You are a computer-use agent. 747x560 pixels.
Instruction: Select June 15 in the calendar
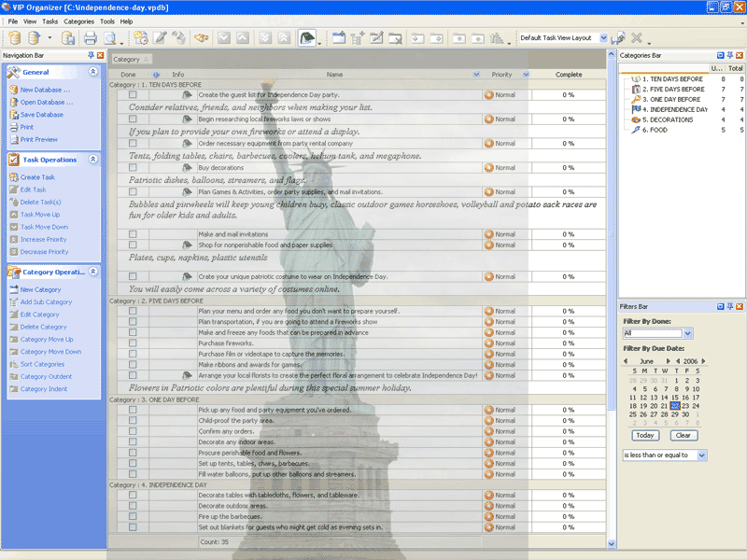675,398
